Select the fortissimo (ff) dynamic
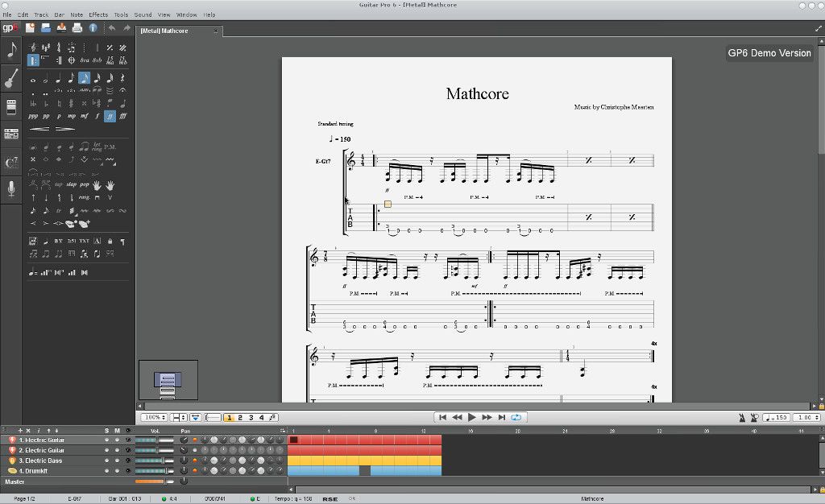 (x=110, y=116)
